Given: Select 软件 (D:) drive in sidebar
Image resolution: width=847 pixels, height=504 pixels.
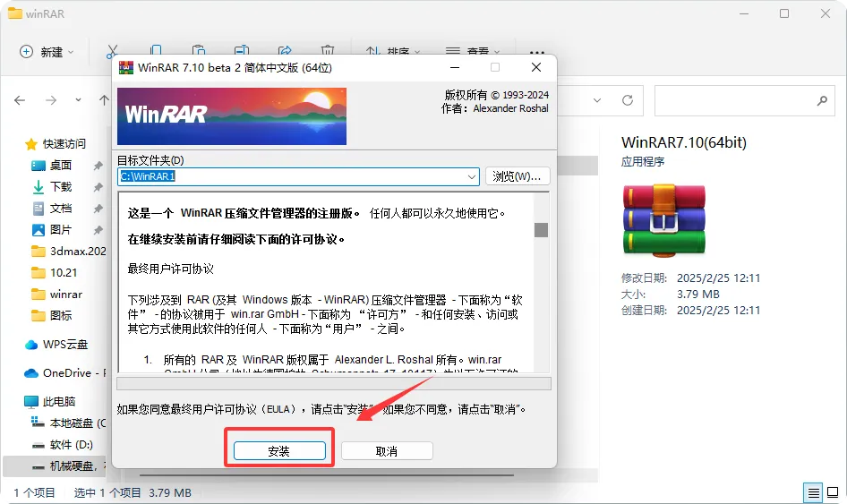Looking at the screenshot, I should tap(62, 445).
